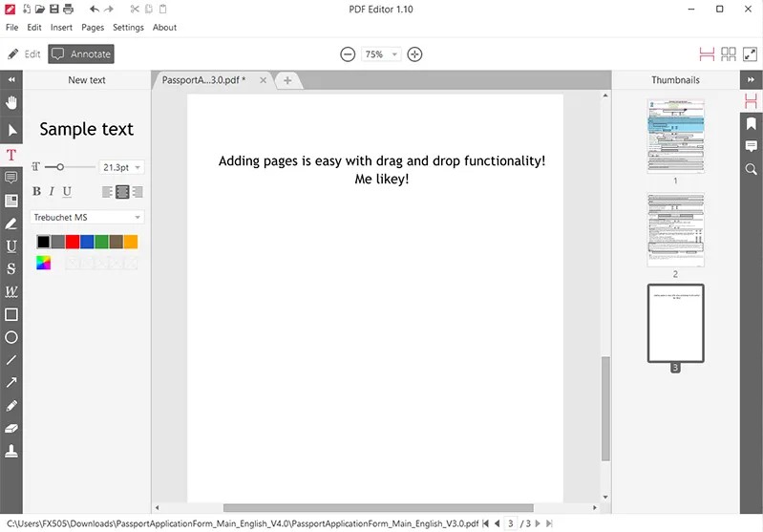Viewport: 763px width, 532px height.
Task: Select the text box area tool
Action: coord(11,201)
